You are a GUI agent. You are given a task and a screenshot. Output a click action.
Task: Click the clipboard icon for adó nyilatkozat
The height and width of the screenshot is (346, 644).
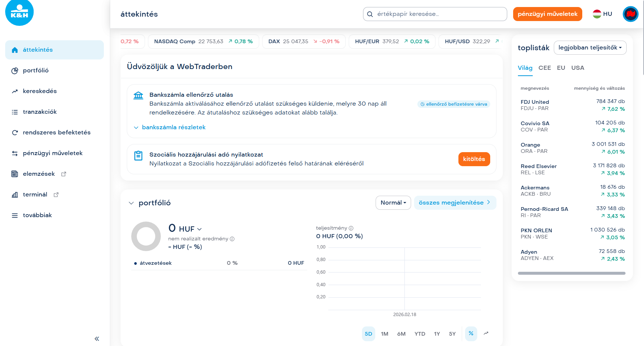[138, 155]
